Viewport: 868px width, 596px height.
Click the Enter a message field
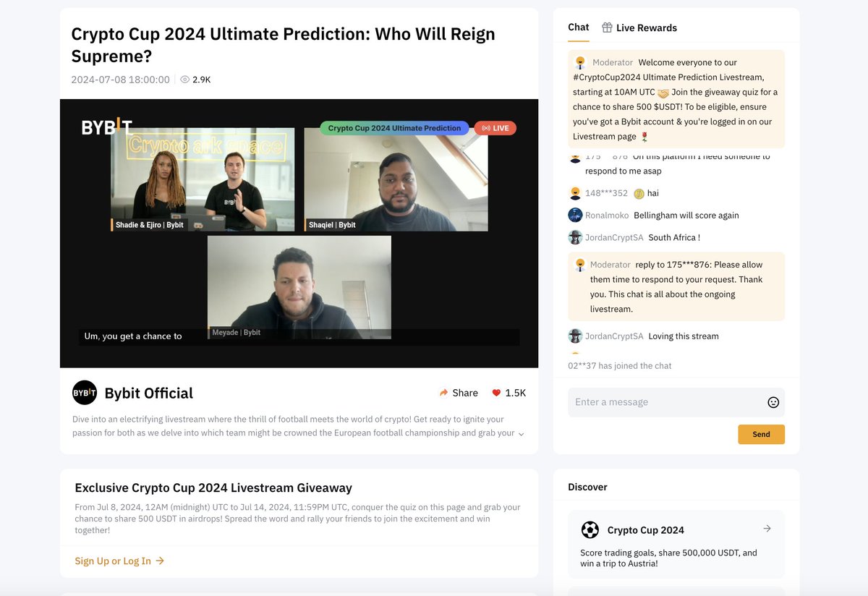(x=651, y=402)
